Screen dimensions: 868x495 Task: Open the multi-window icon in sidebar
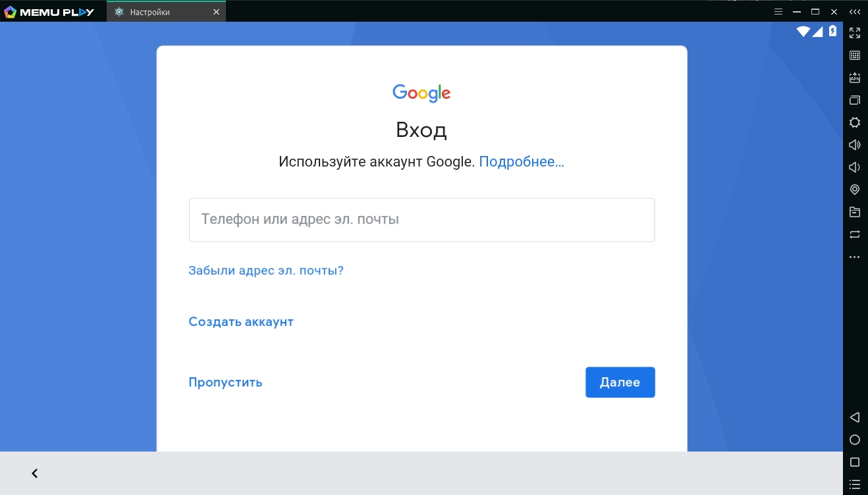coord(855,100)
